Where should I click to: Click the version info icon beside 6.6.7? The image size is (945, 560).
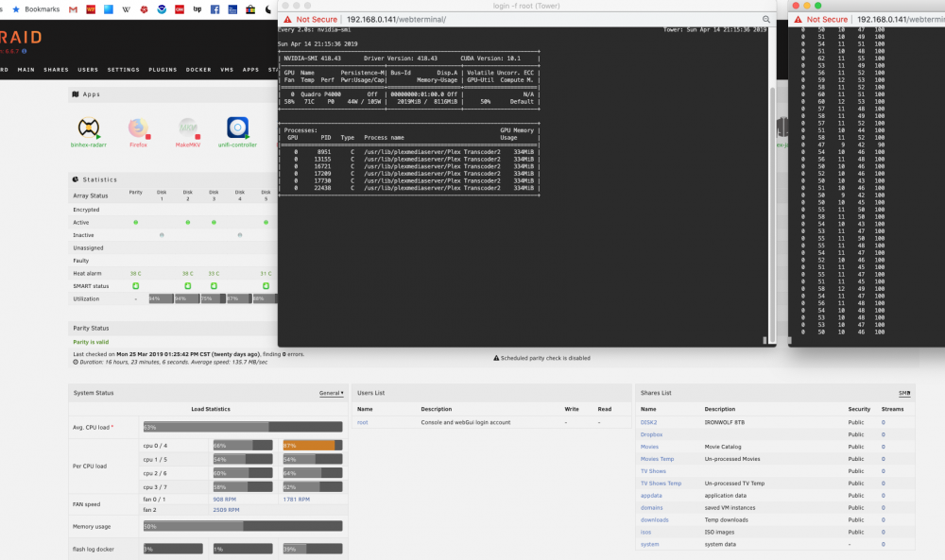click(25, 51)
